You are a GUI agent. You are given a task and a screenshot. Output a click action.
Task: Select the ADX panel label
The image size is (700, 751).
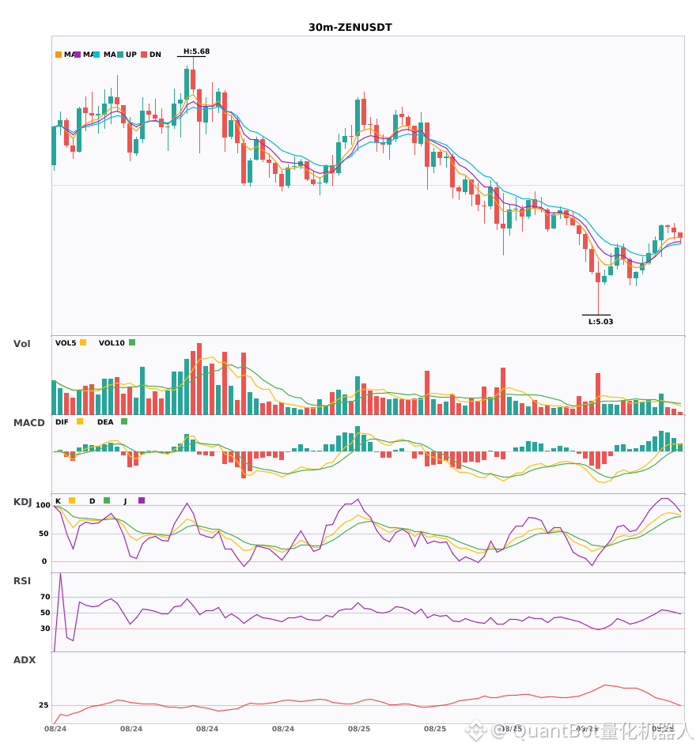(25, 660)
